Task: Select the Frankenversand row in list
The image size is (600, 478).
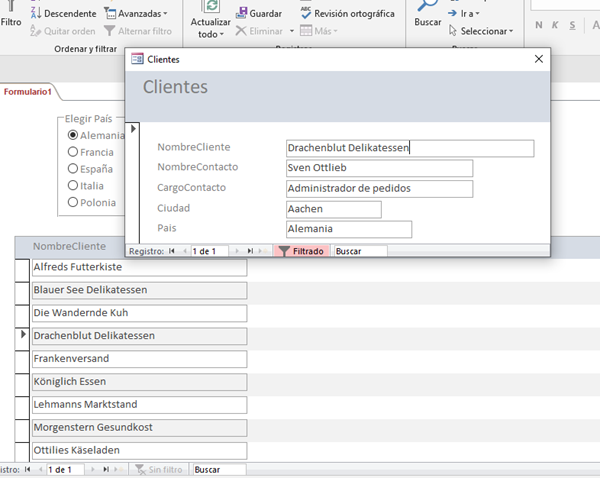Action: pos(139,359)
